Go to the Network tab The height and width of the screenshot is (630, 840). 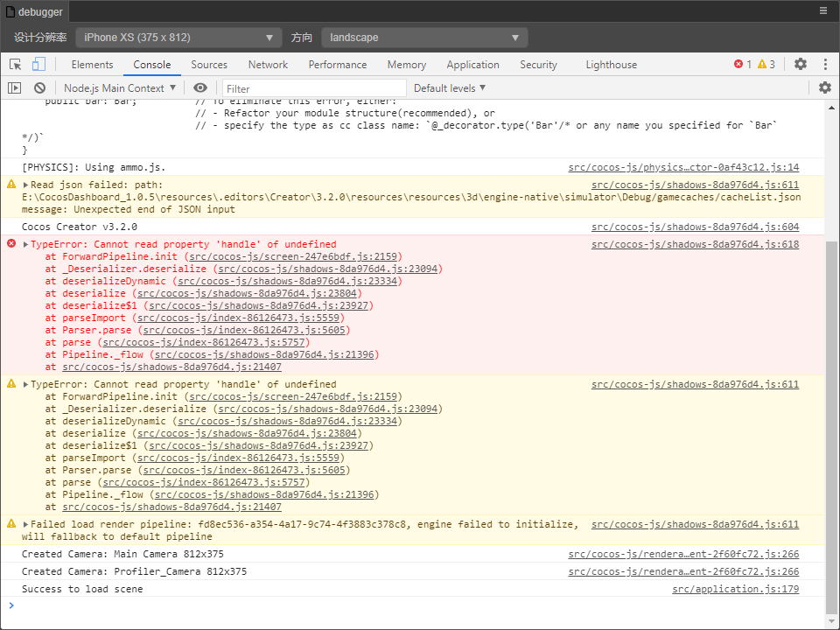268,64
